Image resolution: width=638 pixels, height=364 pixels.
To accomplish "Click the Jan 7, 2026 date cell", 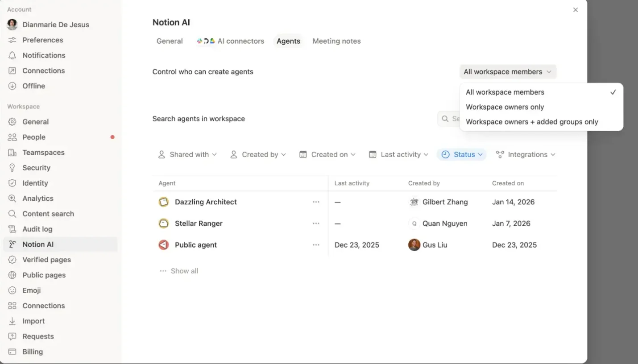I will point(511,223).
